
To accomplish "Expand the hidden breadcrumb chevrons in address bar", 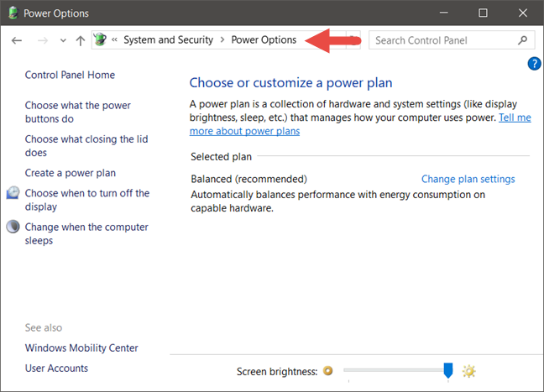I will (x=116, y=40).
